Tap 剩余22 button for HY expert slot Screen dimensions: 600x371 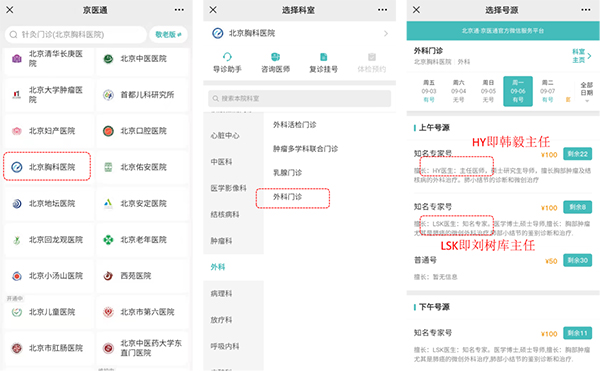point(577,154)
